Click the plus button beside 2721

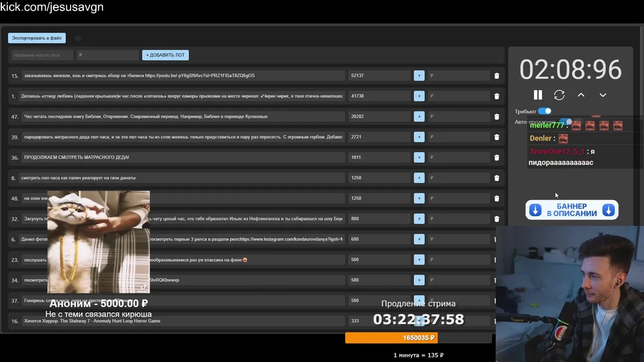pos(419,137)
